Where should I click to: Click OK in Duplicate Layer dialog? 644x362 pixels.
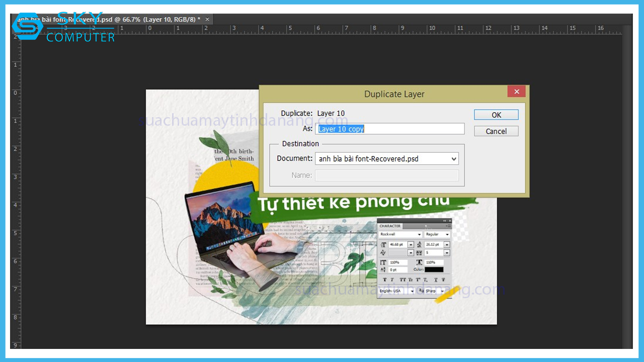(496, 115)
